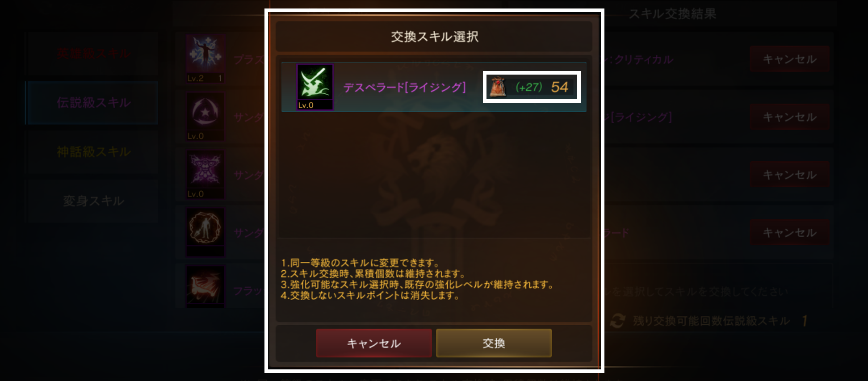Click the fourth キャンセル button in results
The image size is (868, 381).
click(x=789, y=232)
